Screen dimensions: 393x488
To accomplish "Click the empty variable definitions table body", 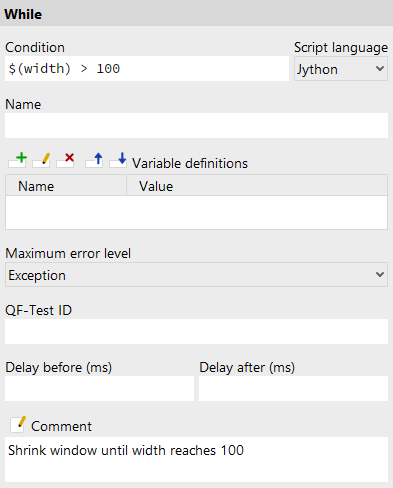I will [196, 212].
